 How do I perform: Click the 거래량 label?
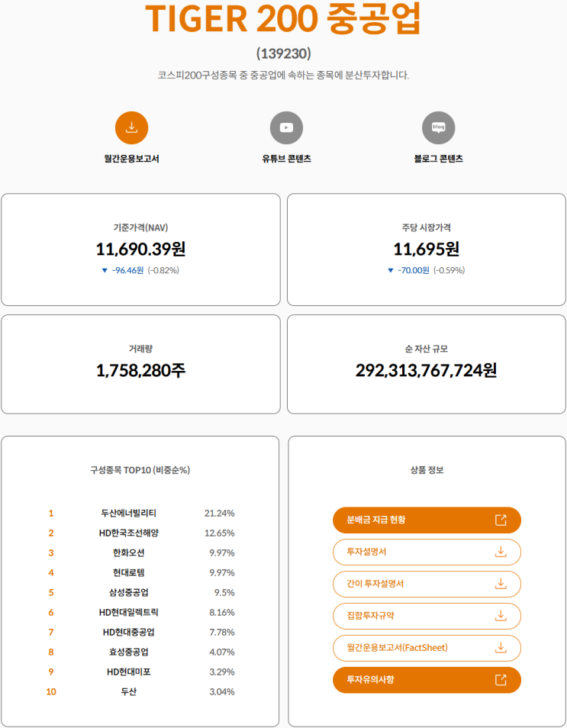tap(140, 349)
